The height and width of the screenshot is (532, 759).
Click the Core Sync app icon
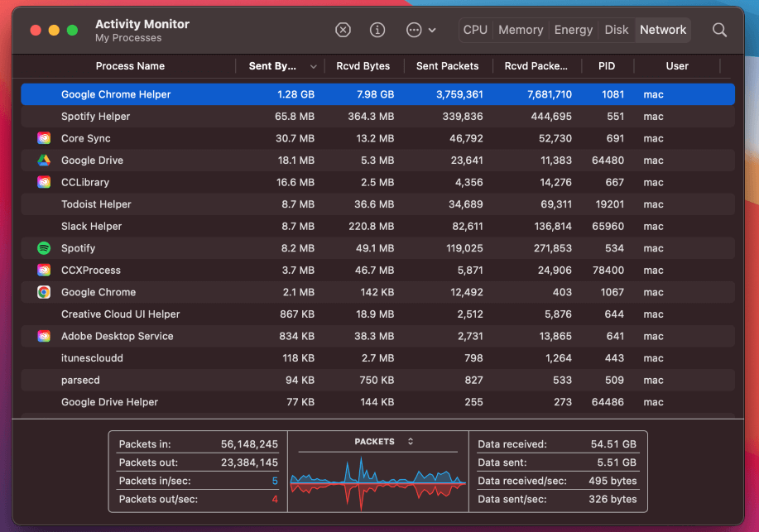44,138
